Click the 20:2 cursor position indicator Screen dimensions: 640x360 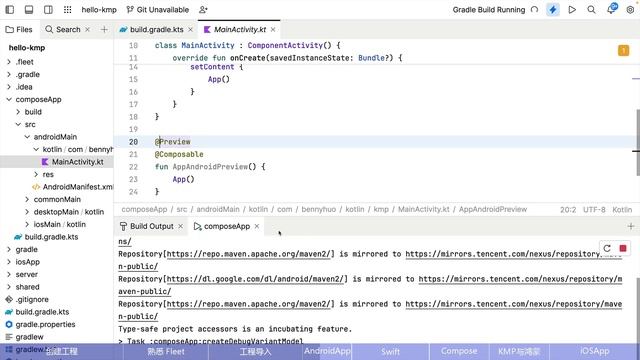[568, 210]
